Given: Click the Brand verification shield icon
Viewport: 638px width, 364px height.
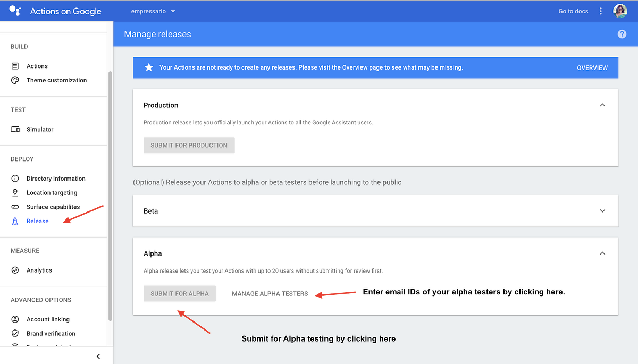Looking at the screenshot, I should [x=15, y=333].
